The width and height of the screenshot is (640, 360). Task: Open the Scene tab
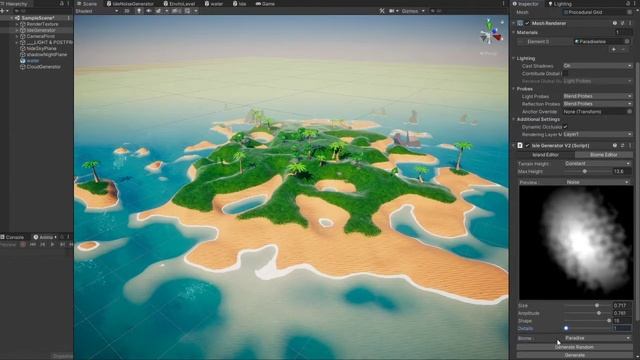click(87, 4)
